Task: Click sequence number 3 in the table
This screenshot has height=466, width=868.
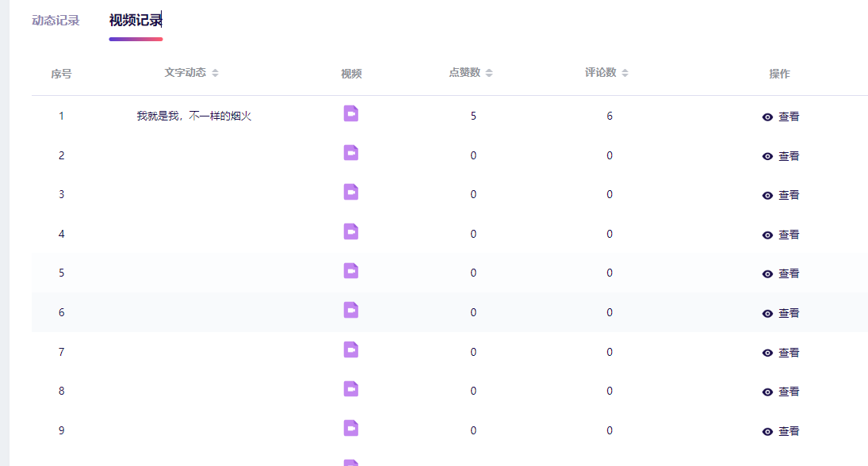Action: [x=62, y=194]
